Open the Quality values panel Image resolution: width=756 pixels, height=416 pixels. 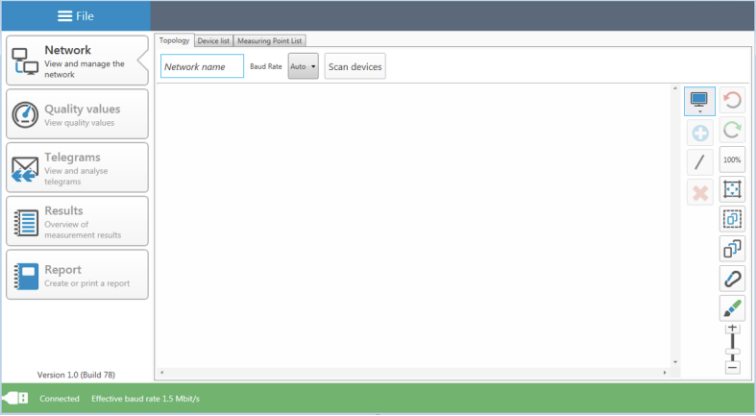[x=77, y=114]
